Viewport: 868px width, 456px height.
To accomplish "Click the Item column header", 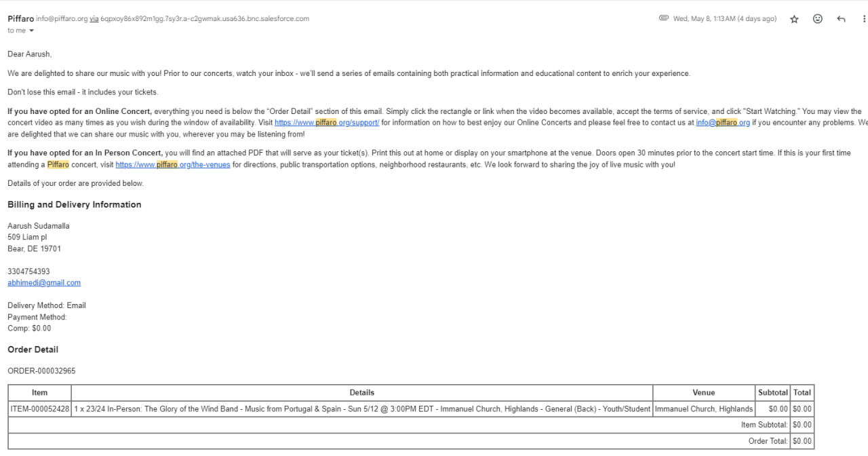I will [40, 393].
